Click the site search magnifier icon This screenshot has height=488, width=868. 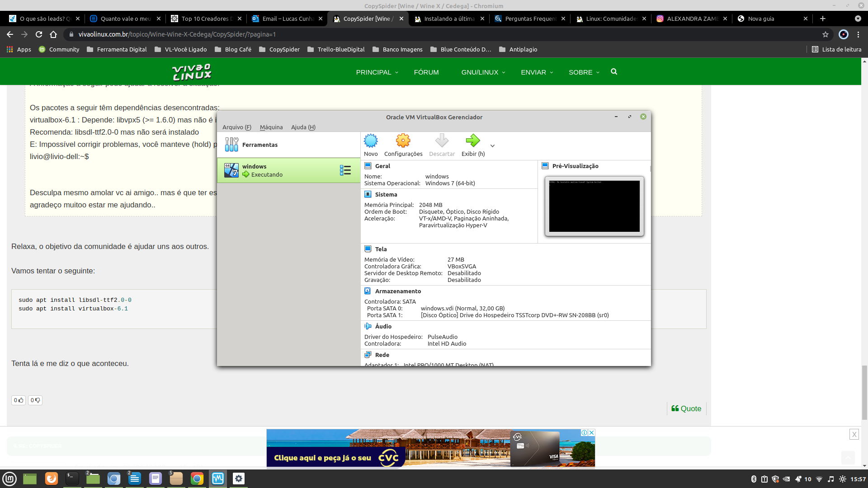click(614, 71)
